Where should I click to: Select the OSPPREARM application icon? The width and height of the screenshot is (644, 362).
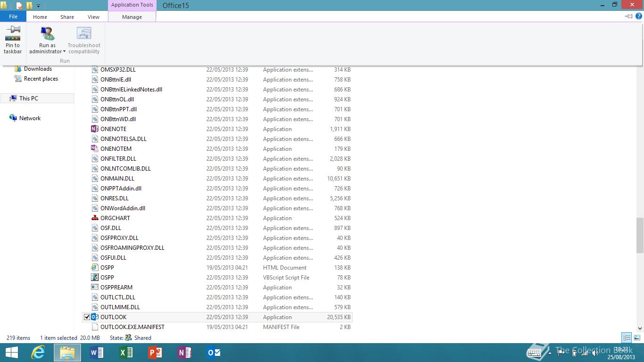pyautogui.click(x=94, y=287)
